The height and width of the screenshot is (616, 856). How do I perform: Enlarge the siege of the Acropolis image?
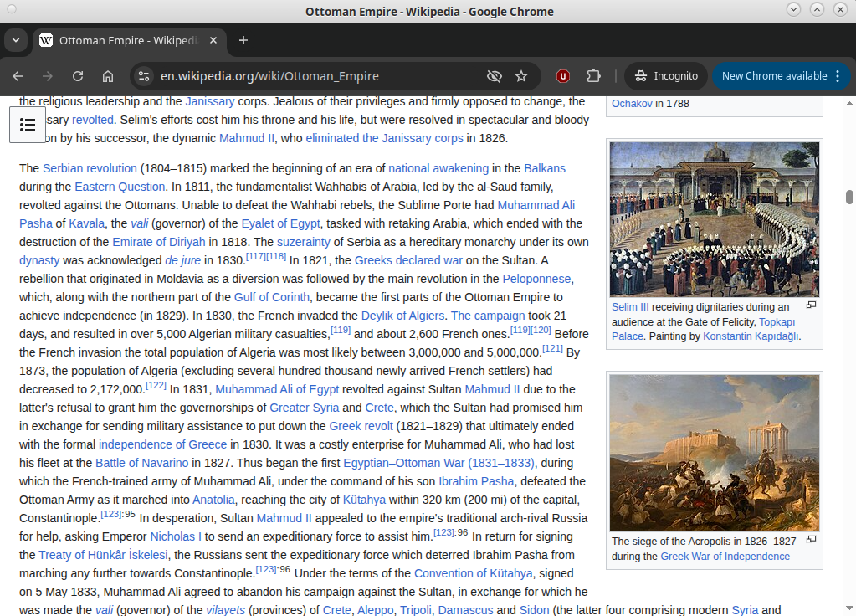click(714, 453)
